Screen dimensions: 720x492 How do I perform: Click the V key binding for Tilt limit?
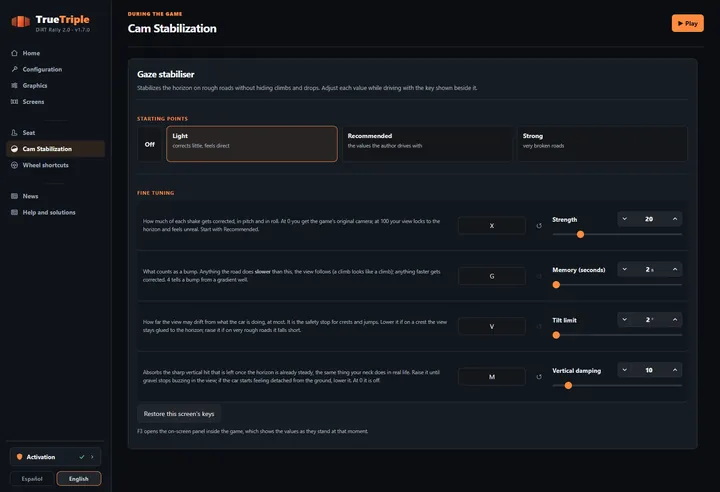(x=492, y=327)
